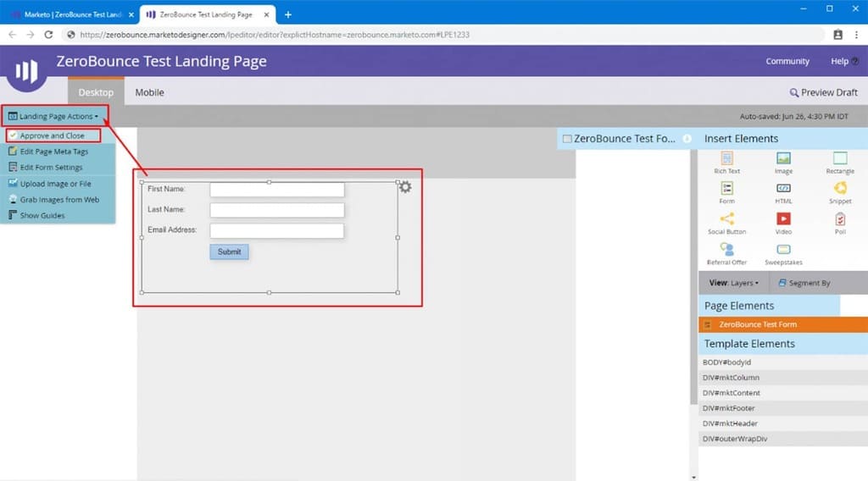Open the Help link
This screenshot has height=481, width=868.
pyautogui.click(x=844, y=61)
